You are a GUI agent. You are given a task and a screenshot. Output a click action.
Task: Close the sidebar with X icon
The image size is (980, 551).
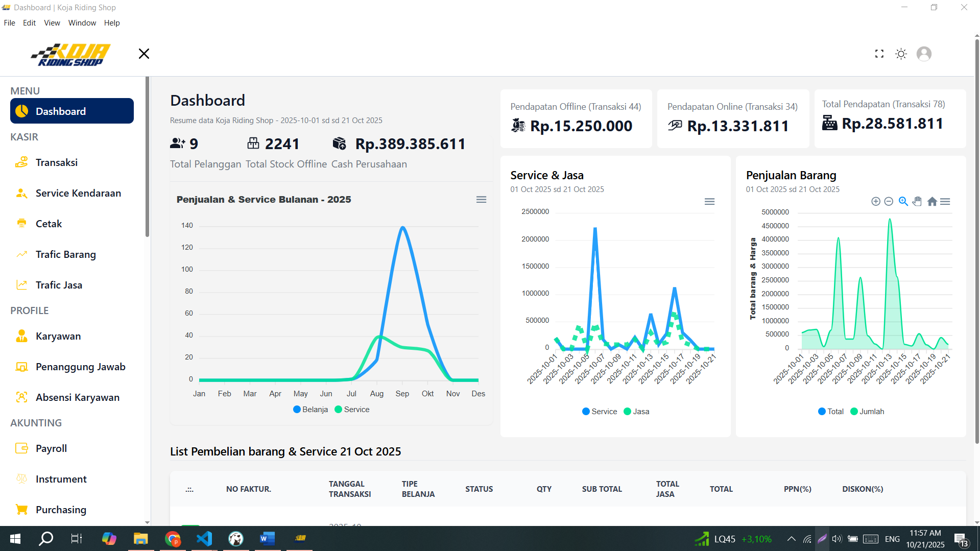point(144,54)
